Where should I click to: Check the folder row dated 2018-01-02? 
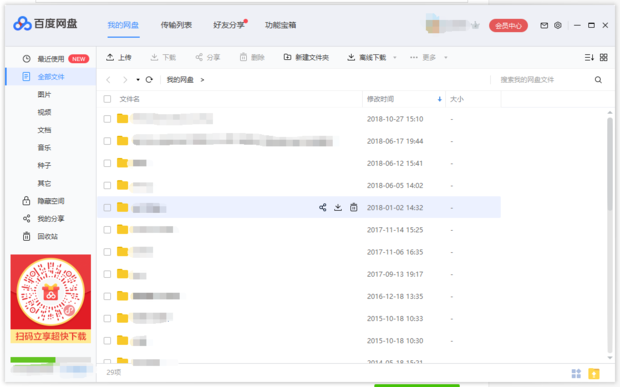click(107, 208)
